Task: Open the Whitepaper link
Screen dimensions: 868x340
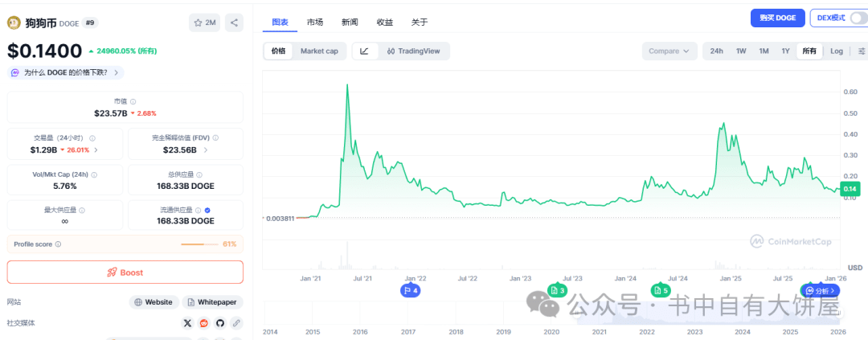Action: point(212,302)
